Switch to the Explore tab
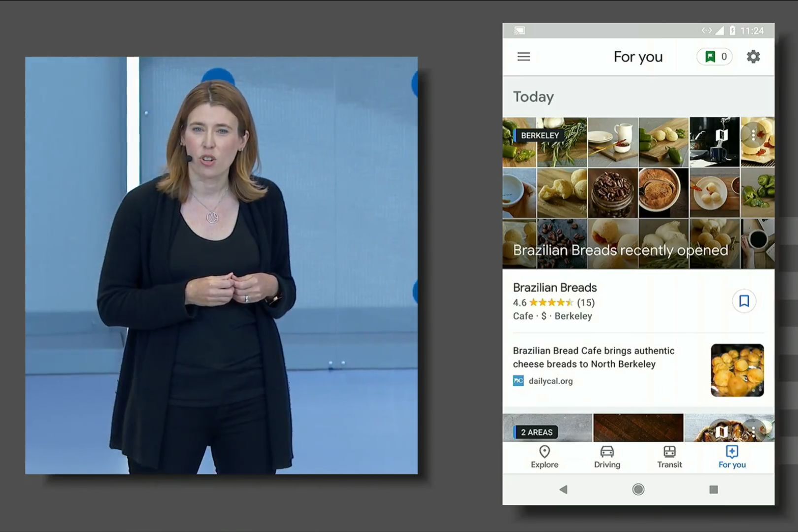 click(544, 457)
